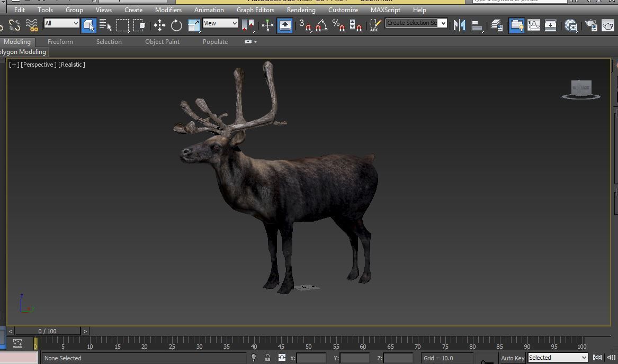Choose the Rectangular Selection Region tool
The height and width of the screenshot is (364, 618).
tap(122, 25)
